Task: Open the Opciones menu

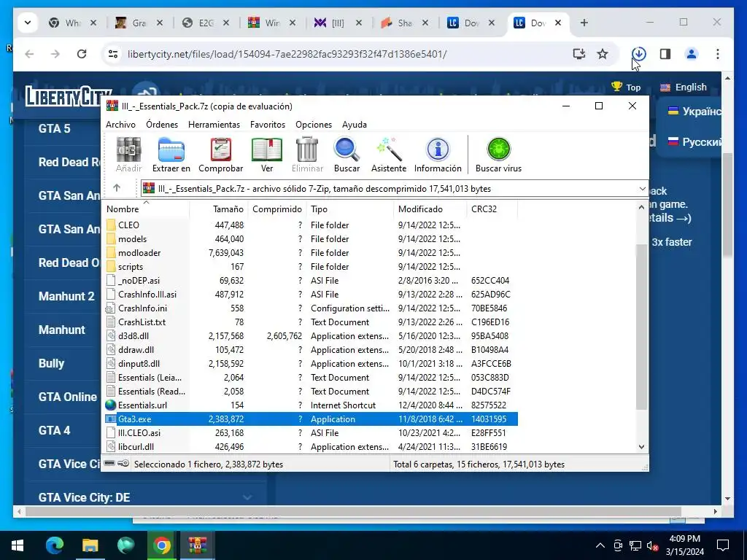Action: point(314,124)
